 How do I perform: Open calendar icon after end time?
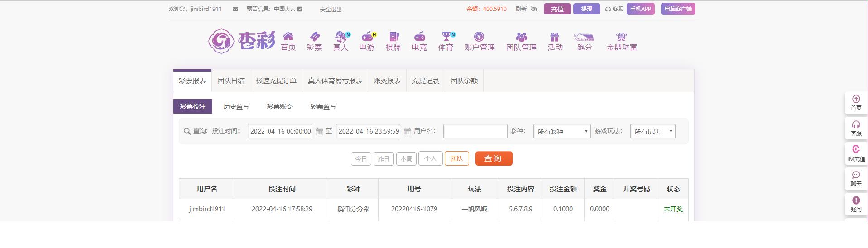(x=408, y=131)
